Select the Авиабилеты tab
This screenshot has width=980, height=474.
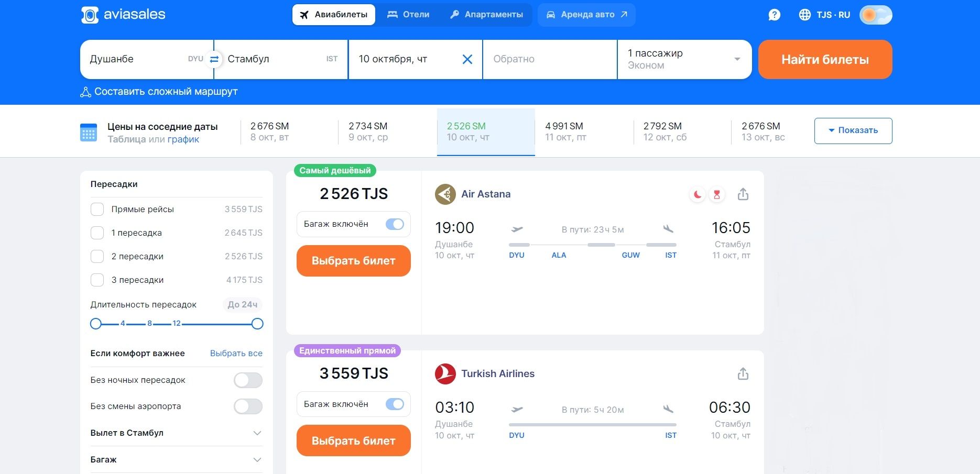333,15
